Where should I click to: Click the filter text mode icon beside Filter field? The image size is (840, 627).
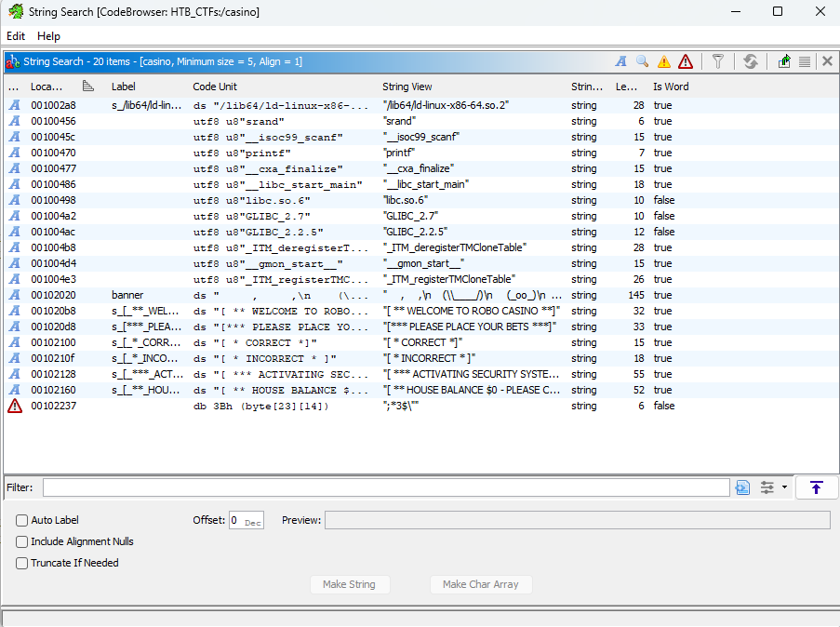(x=742, y=487)
